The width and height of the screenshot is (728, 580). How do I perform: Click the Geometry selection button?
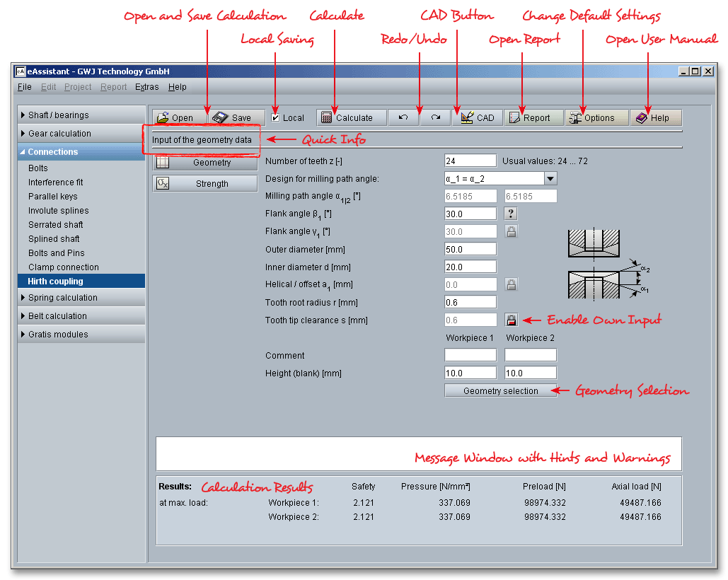[500, 390]
